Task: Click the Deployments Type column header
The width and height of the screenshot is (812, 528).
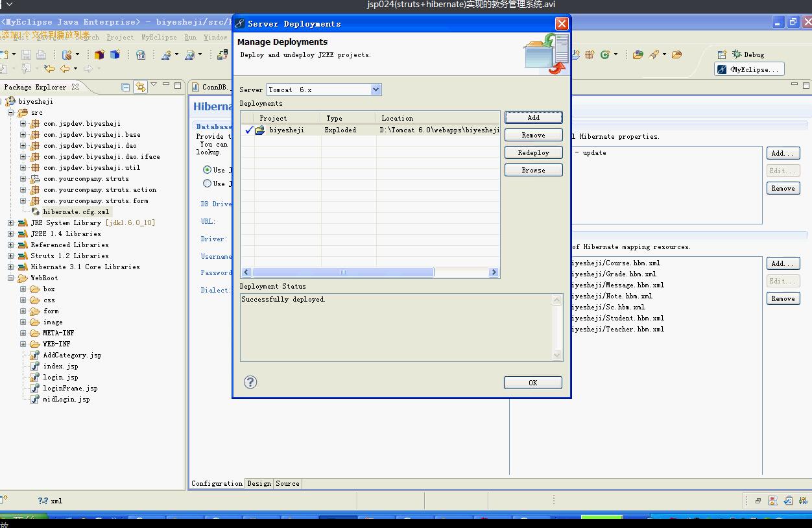Action: coord(348,118)
